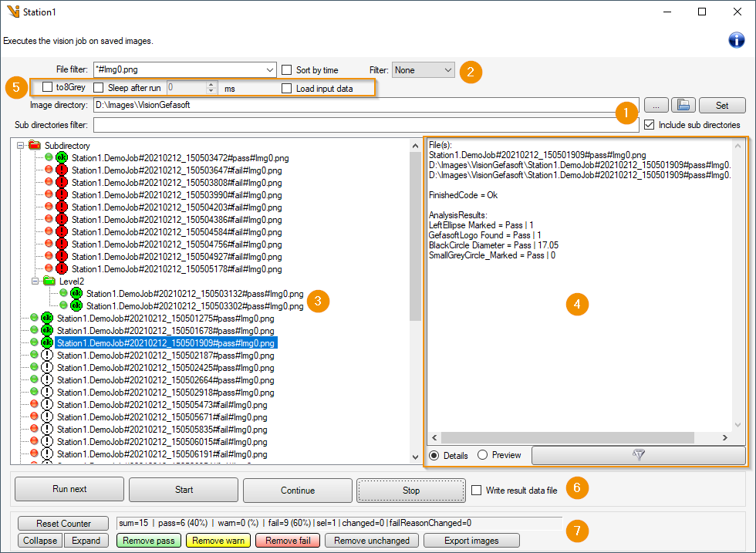The width and height of the screenshot is (756, 553).
Task: Click the Remove fail button
Action: (288, 541)
